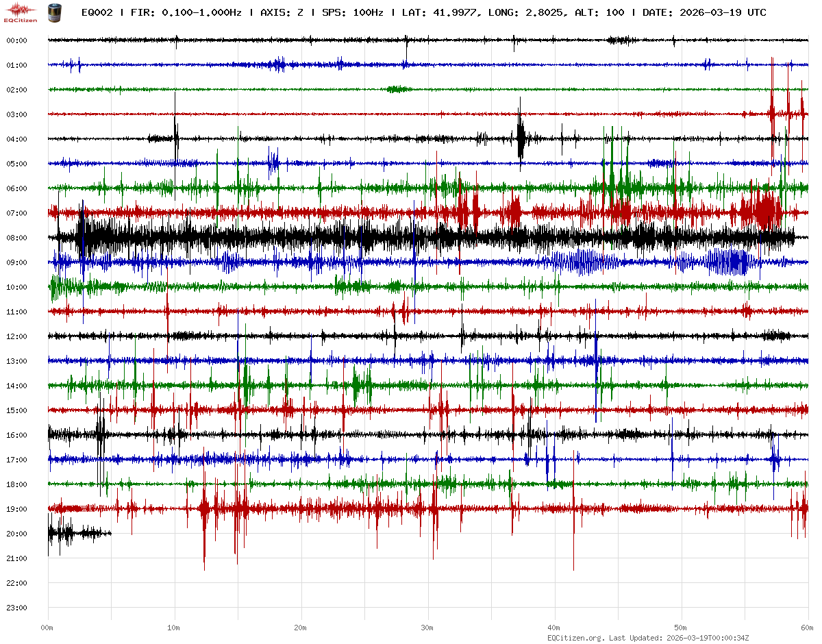Click the EQ002 station ID in the header
The image size is (822, 644).
[97, 12]
